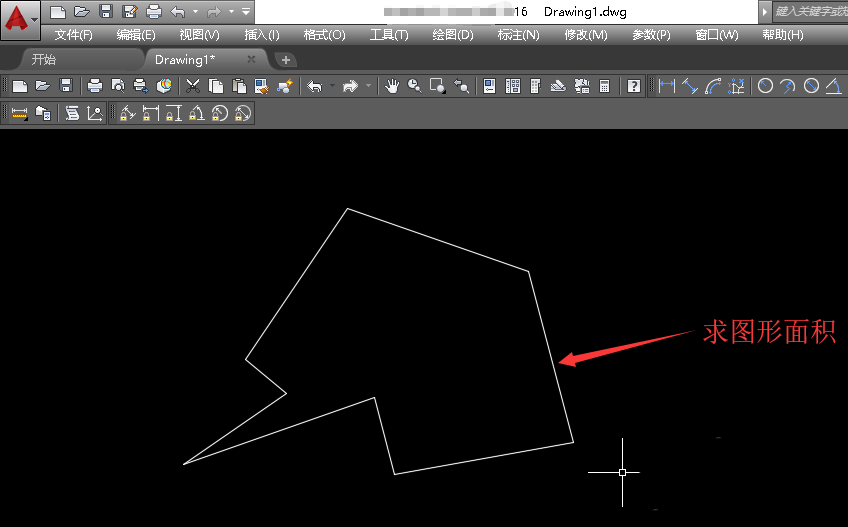Click Plot in the quick access toolbar
The image size is (848, 527).
(154, 11)
